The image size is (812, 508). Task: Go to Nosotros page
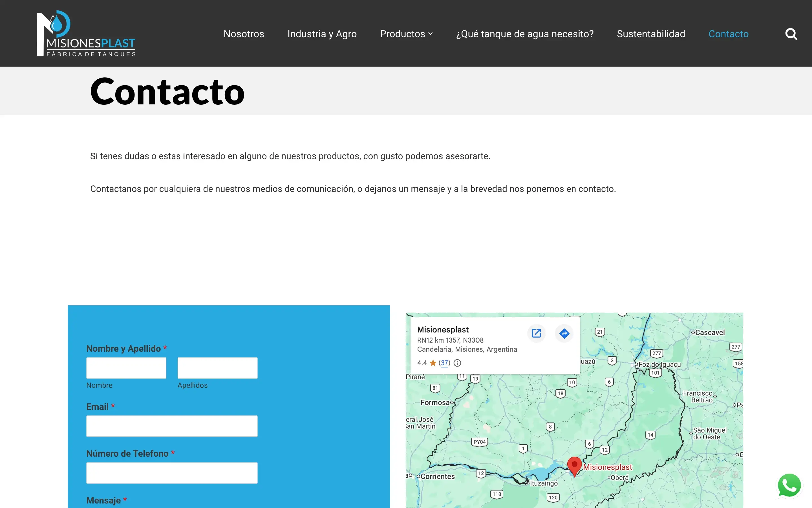click(x=244, y=34)
